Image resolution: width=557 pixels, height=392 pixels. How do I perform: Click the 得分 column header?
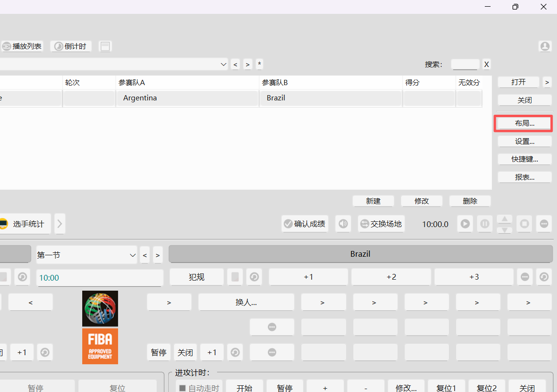click(x=429, y=82)
